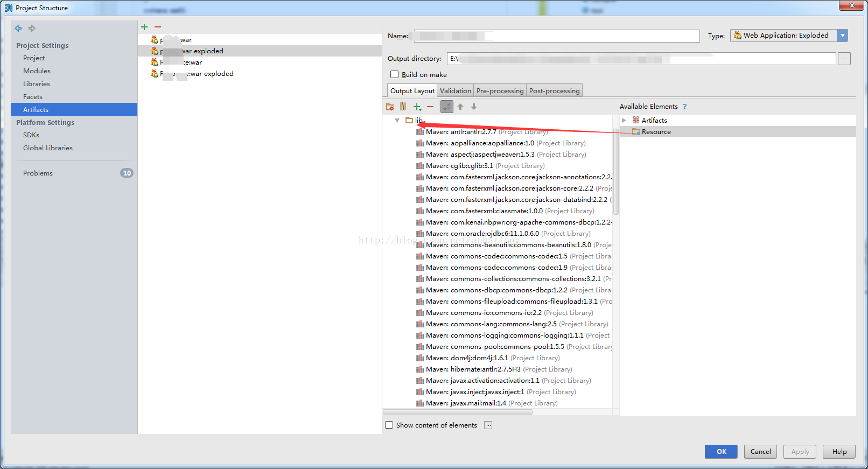Screen dimensions: 868x469
Task: Remove selected artifact with red minus
Action: 158,27
